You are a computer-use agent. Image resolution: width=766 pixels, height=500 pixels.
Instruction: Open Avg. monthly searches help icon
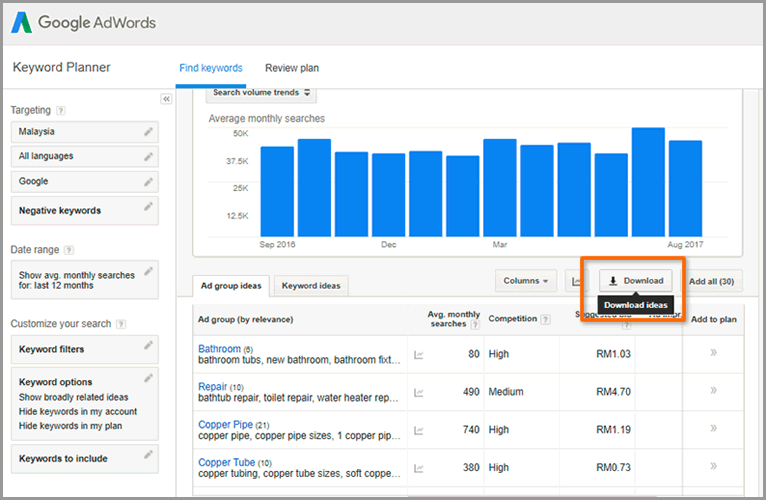[x=474, y=325]
